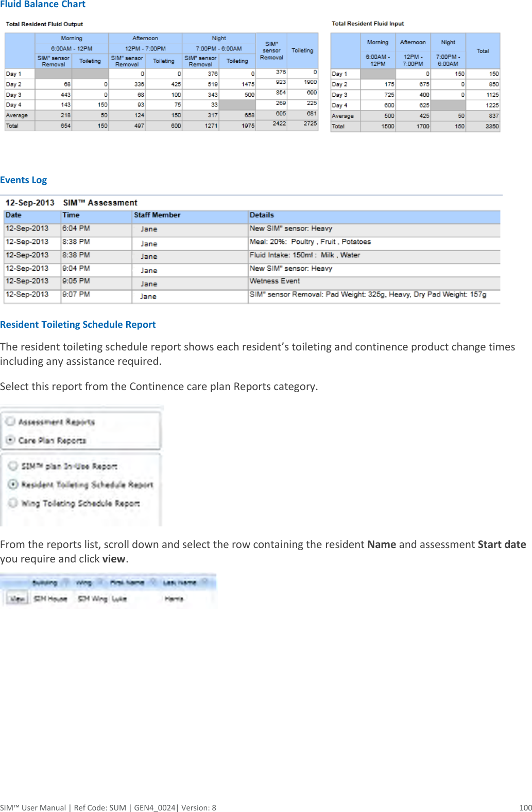Click 'Jane' in the 9:04 PM row
The image size is (532, 812).
149,270
